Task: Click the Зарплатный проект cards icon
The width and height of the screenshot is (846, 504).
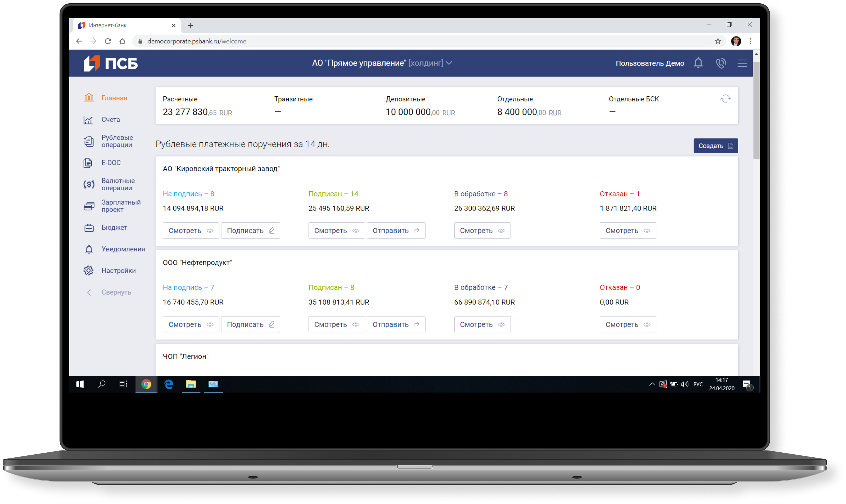Action: 89,206
